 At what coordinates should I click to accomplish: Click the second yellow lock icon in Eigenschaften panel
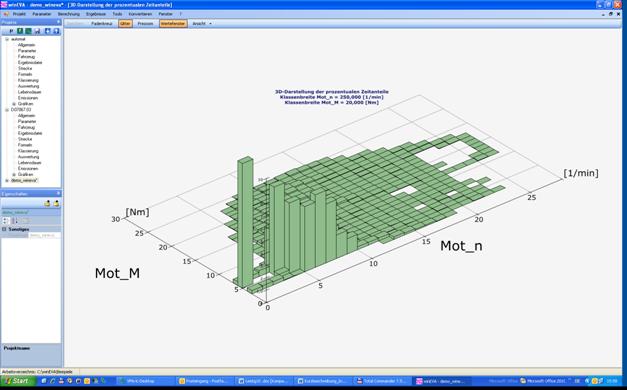click(x=56, y=203)
